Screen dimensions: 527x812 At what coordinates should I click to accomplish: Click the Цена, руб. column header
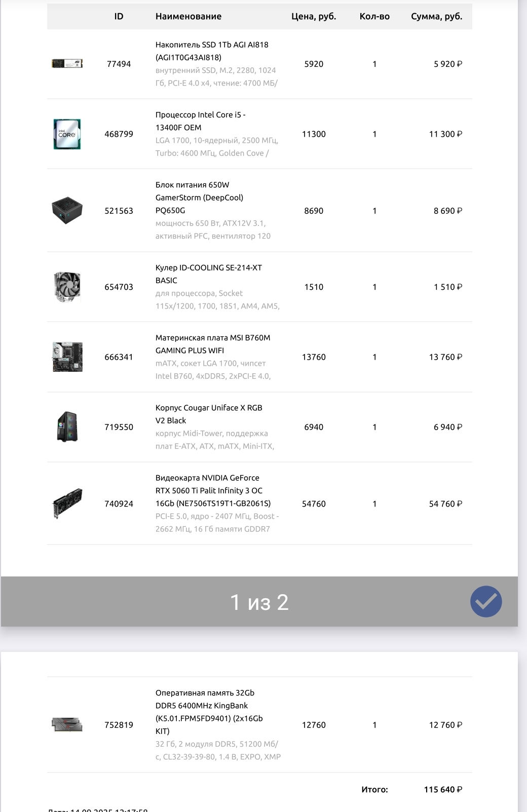[x=314, y=16]
